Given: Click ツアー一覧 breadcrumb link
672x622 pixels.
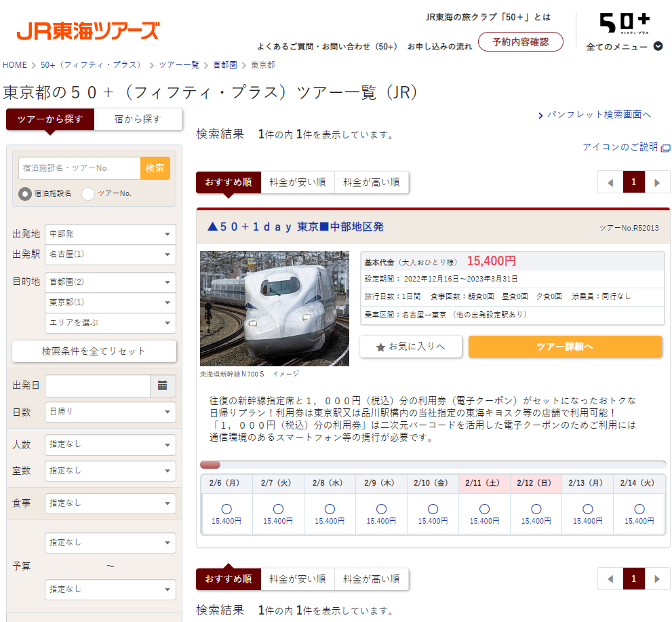Looking at the screenshot, I should click(x=179, y=64).
